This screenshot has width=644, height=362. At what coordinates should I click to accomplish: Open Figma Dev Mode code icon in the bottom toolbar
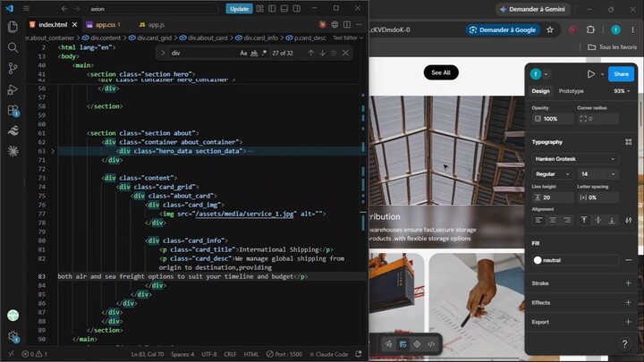point(431,344)
